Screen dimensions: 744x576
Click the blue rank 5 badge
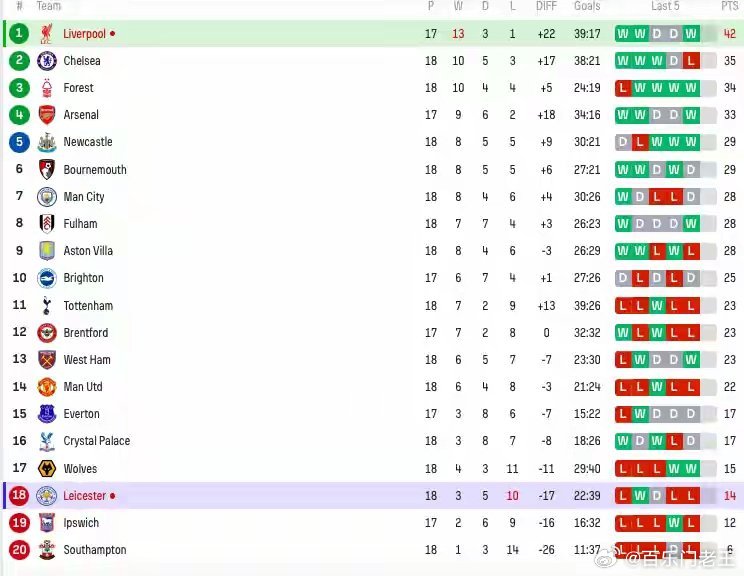coord(19,142)
